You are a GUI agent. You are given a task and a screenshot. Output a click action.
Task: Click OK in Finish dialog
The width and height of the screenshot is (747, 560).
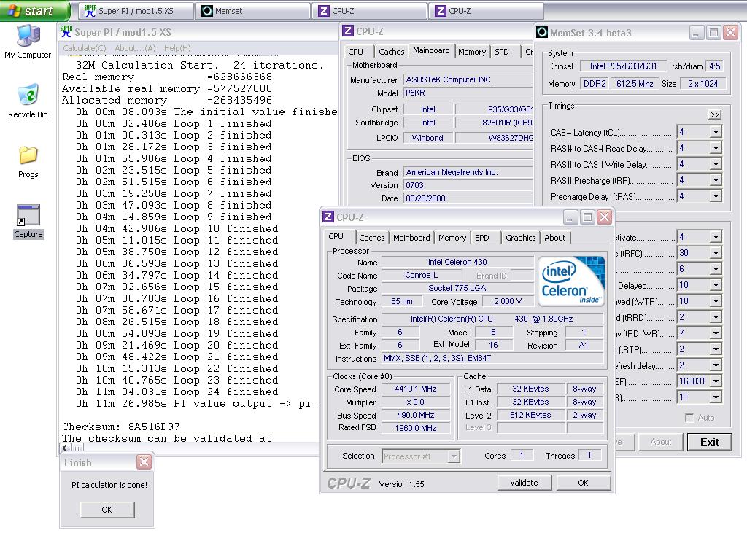tap(107, 510)
